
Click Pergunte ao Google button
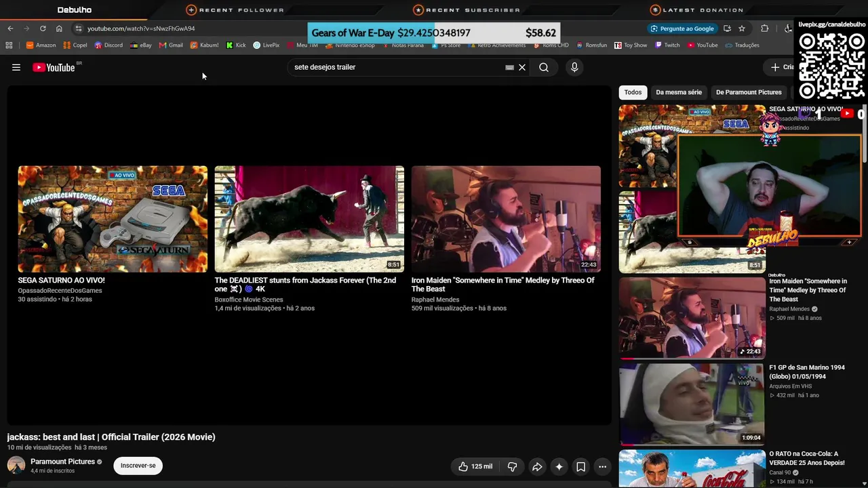click(x=682, y=28)
